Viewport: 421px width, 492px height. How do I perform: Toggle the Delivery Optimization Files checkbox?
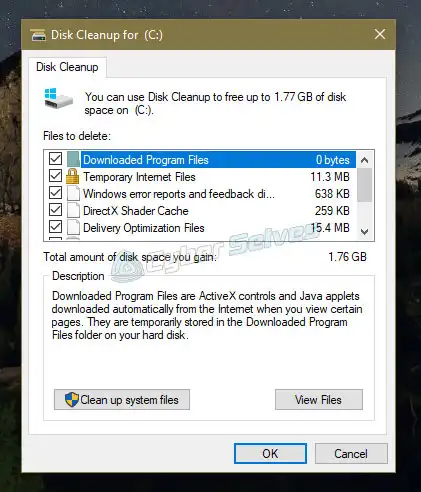(55, 227)
